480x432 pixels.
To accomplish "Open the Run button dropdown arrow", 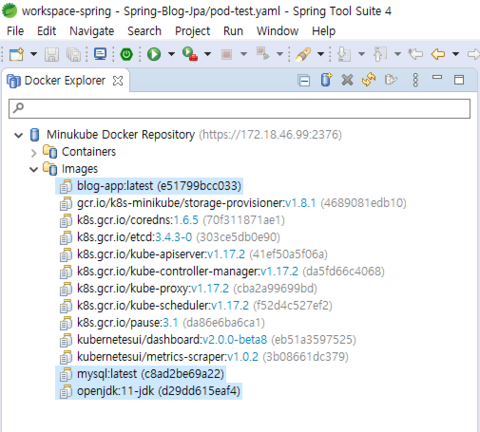I will tap(171, 54).
